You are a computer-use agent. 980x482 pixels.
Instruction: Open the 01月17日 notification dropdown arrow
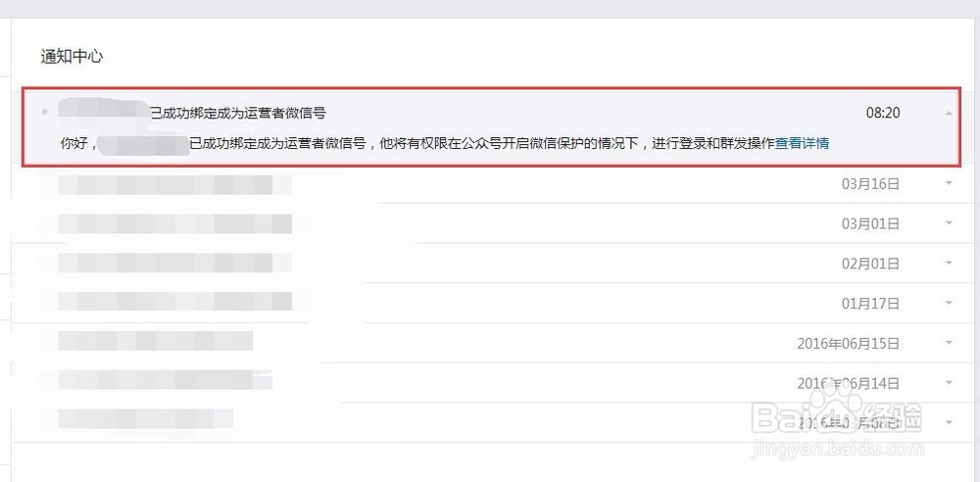click(x=949, y=303)
